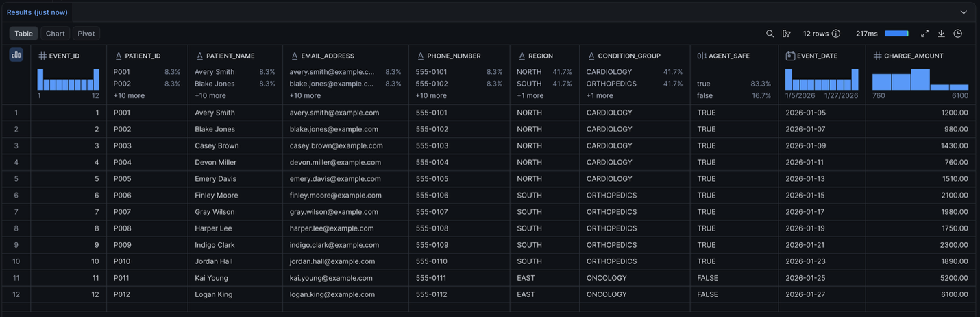Click the EVENT_ID histogram chart
Viewport: 980px width, 317px height.
tap(69, 79)
